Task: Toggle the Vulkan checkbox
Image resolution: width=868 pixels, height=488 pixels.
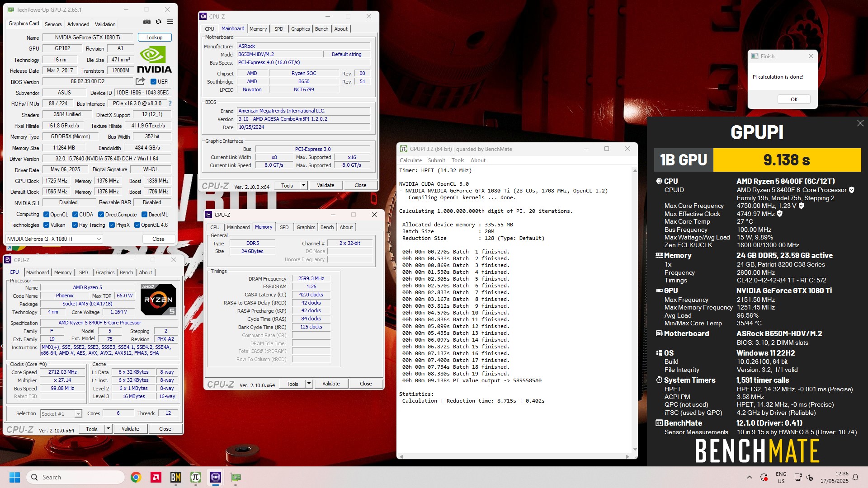Action: click(x=46, y=225)
